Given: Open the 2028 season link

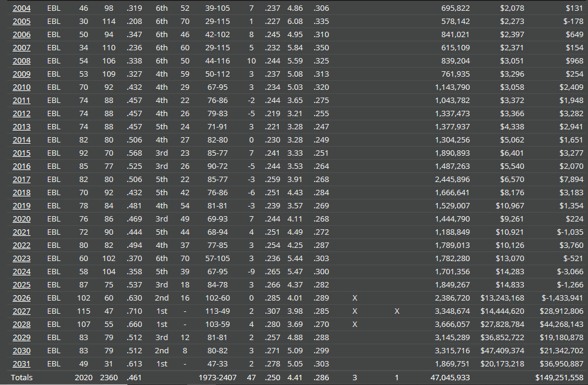Looking at the screenshot, I should pyautogui.click(x=22, y=324).
